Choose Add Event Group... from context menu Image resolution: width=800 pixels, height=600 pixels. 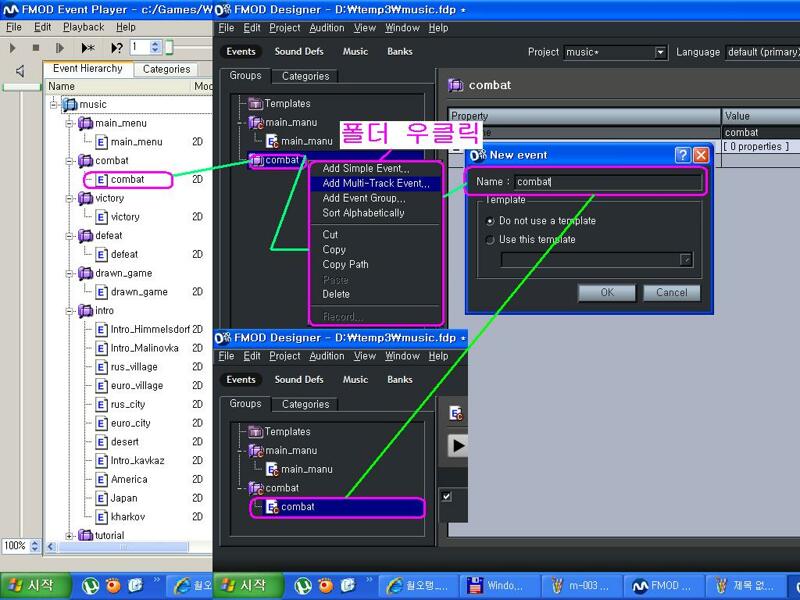point(376,198)
